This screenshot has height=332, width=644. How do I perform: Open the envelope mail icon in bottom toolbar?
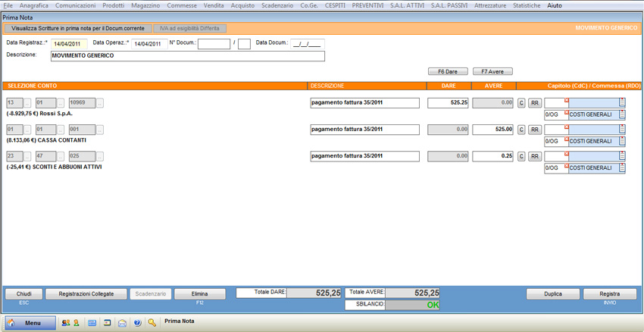click(122, 323)
